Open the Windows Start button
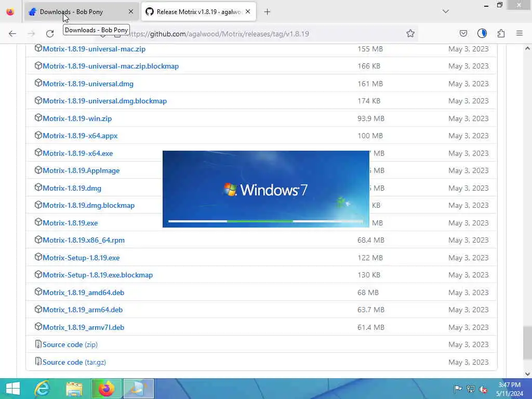 coord(13,389)
